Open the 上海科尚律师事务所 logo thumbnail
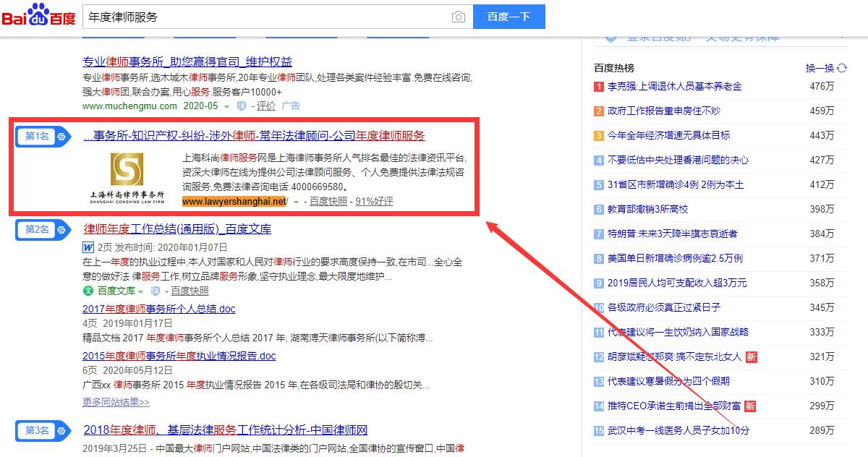This screenshot has width=868, height=457. coord(127,179)
